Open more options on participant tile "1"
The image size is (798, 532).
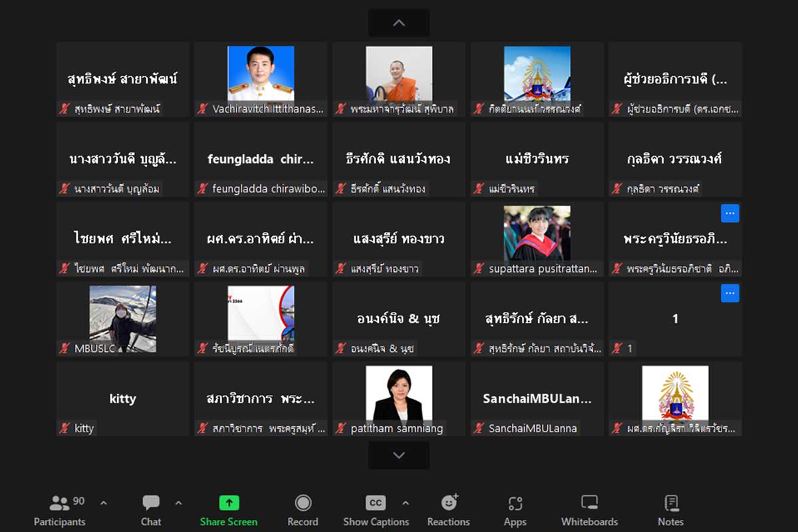[730, 293]
